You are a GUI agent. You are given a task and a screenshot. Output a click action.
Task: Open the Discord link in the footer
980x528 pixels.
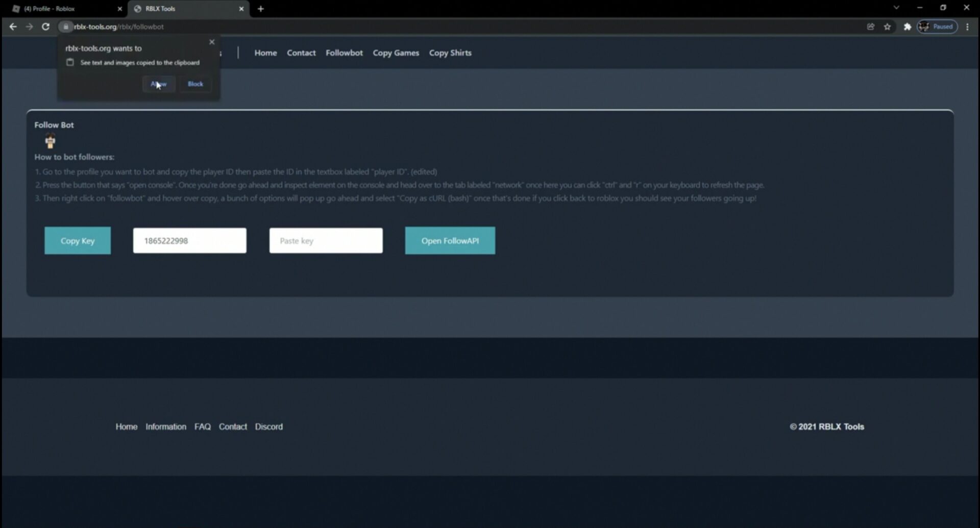(269, 426)
